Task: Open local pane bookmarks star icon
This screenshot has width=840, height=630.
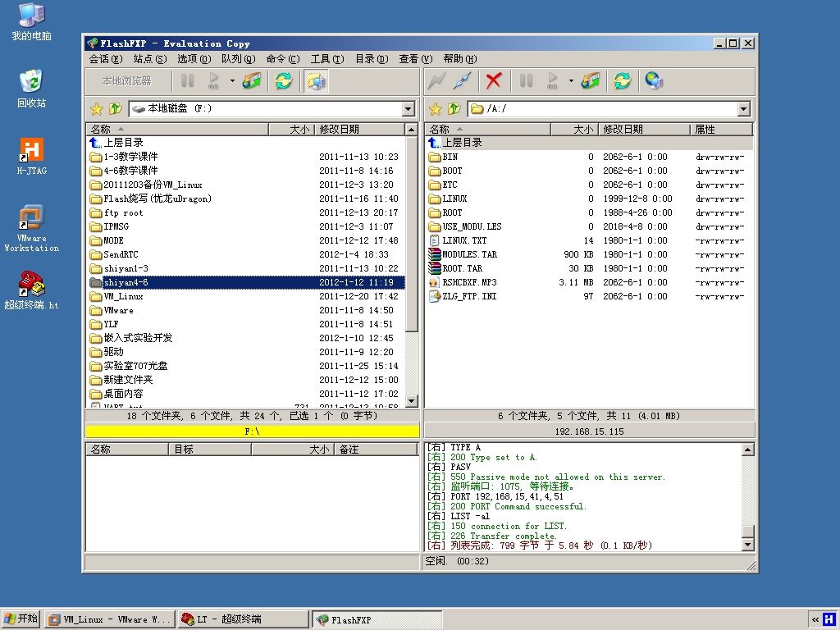Action: pyautogui.click(x=97, y=109)
